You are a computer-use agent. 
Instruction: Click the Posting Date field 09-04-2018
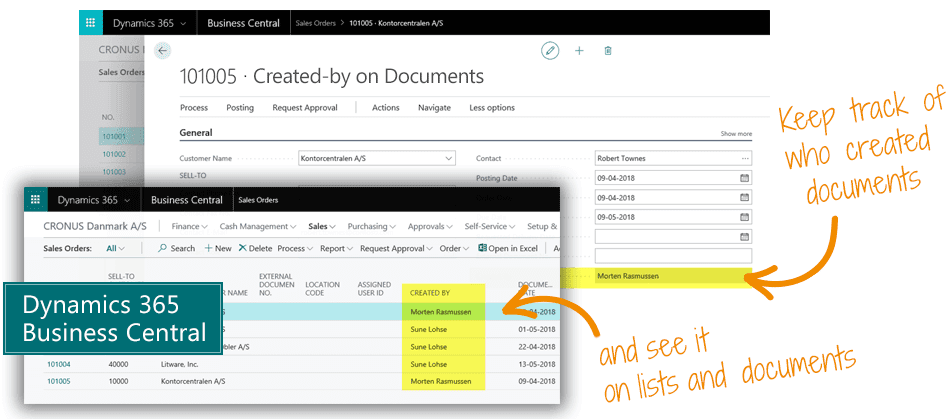click(x=673, y=178)
